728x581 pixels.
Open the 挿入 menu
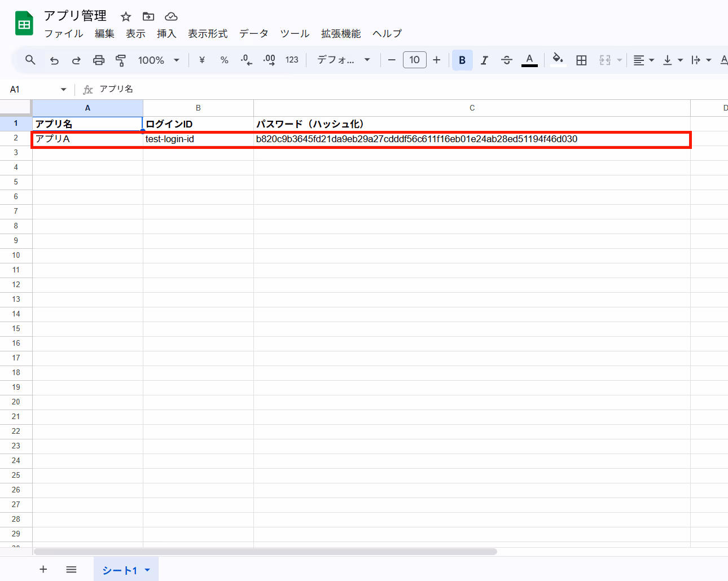click(166, 34)
